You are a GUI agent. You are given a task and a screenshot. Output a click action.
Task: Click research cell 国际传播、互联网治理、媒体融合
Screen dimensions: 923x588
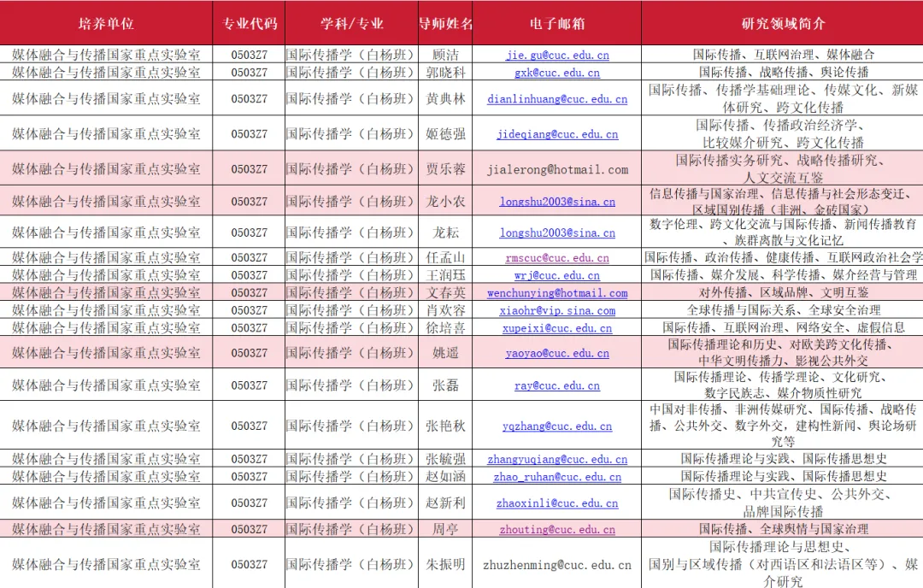pyautogui.click(x=783, y=55)
